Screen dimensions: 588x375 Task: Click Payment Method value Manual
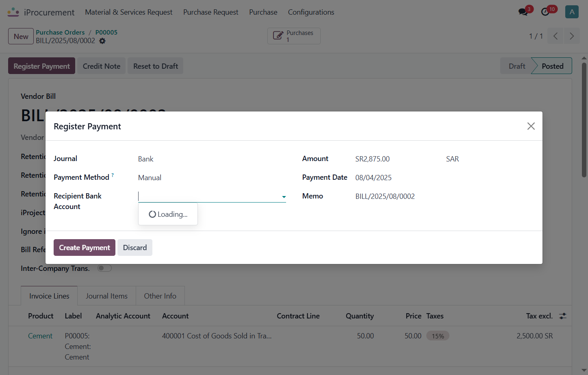[x=150, y=178]
